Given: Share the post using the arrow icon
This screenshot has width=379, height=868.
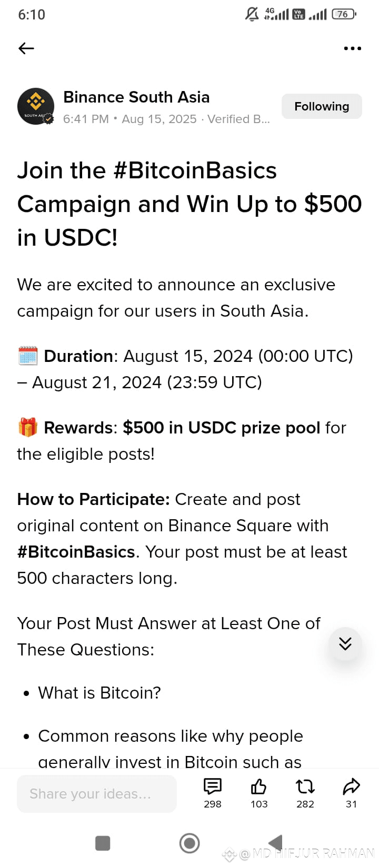Looking at the screenshot, I should click(x=351, y=788).
